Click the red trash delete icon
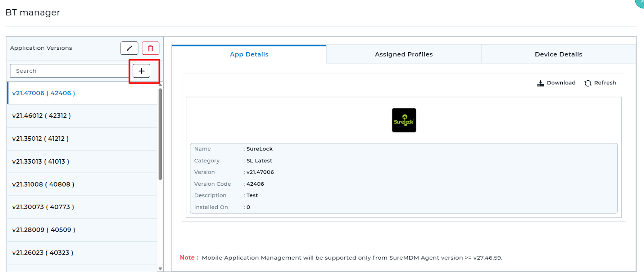Screen dimensions: 644x277 point(151,48)
